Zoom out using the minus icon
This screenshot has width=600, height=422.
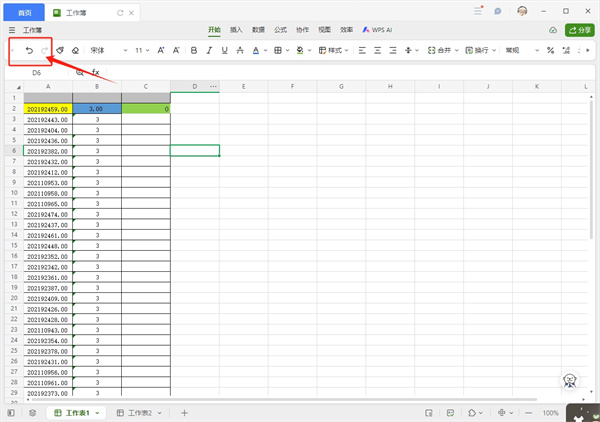click(x=529, y=413)
